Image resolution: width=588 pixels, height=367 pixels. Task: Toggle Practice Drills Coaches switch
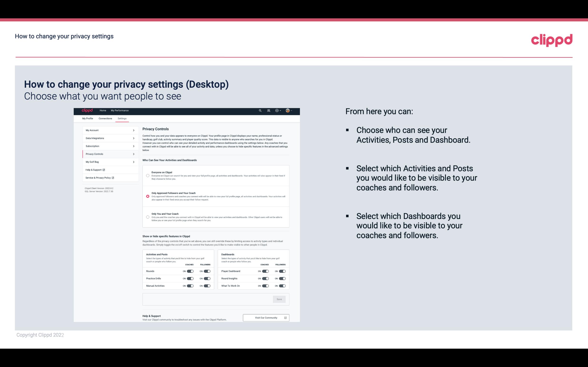[190, 279]
